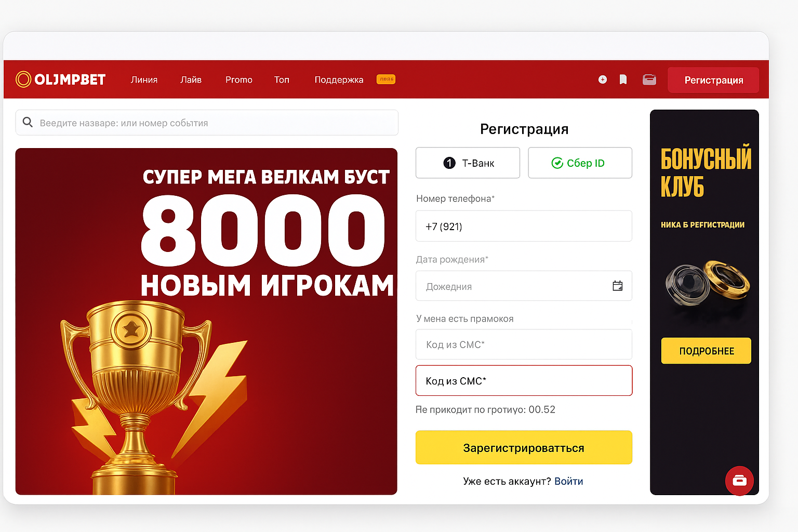The width and height of the screenshot is (798, 532).
Task: Switch to the Лайв section
Action: click(x=191, y=79)
